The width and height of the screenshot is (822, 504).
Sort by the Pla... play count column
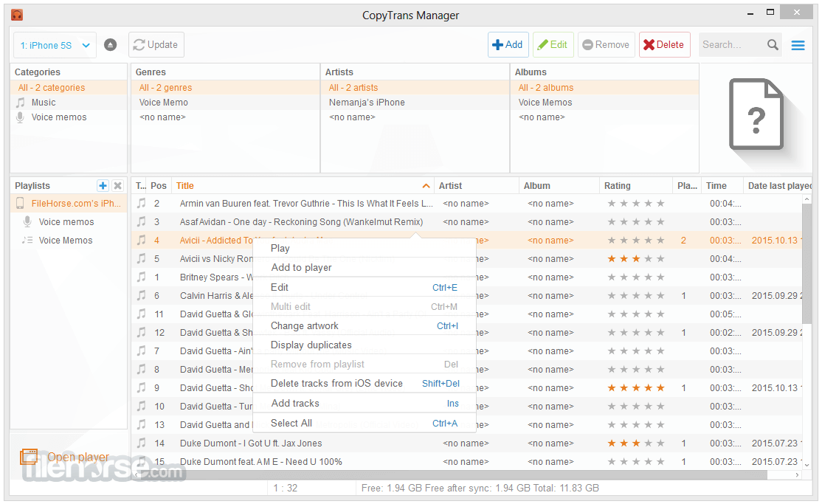pyautogui.click(x=687, y=186)
